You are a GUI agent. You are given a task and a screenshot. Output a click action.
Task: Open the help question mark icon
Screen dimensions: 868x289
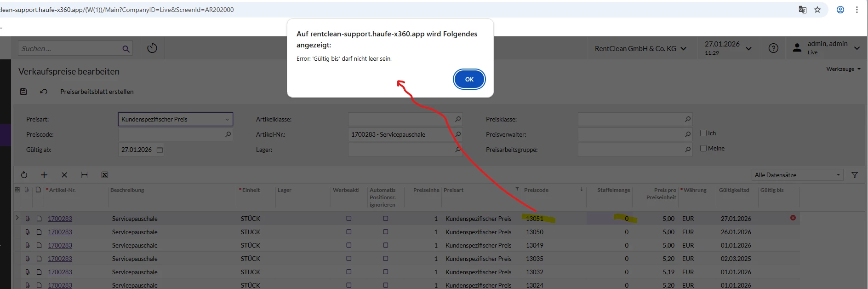coord(773,48)
